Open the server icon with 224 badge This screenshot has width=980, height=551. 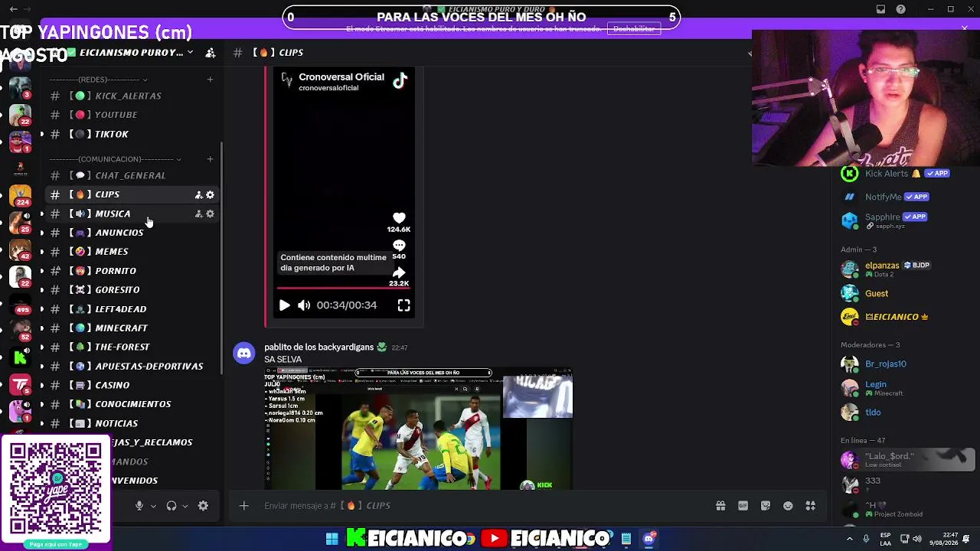click(20, 196)
